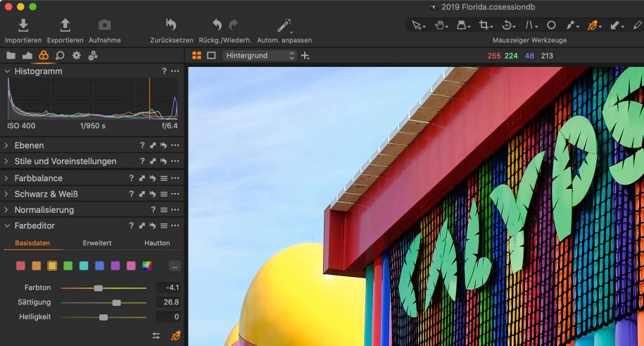Click the swap arrows icon below Helligkeit
This screenshot has width=644, height=346.
point(156,335)
